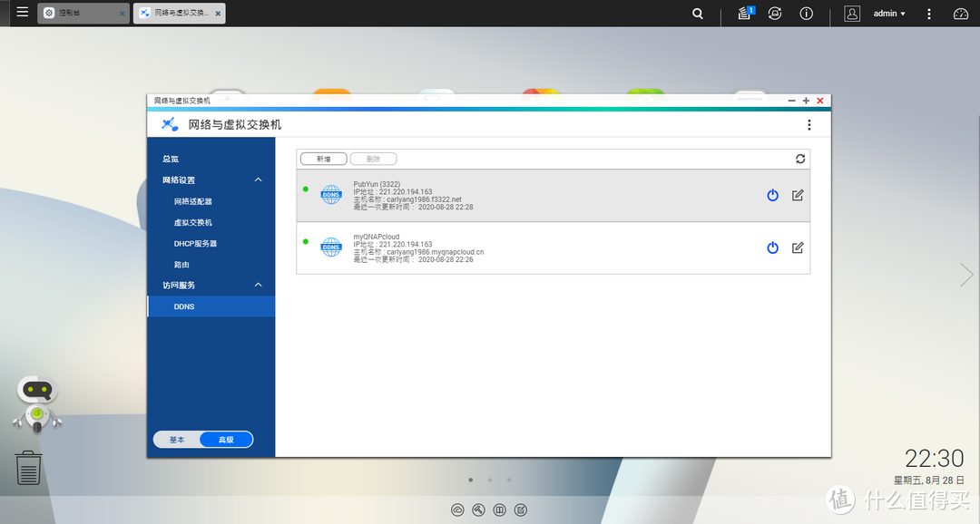The image size is (980, 524).
Task: Select the myQNAPcloud row title
Action: tap(377, 237)
